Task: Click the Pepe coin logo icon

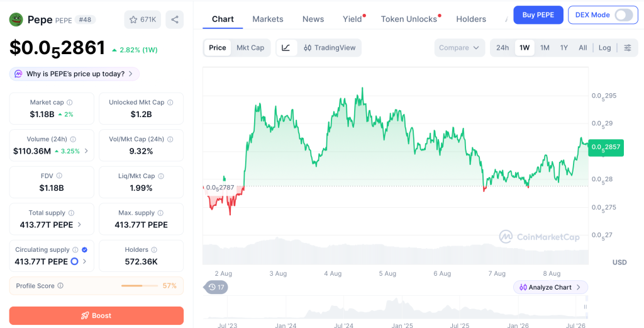Action: pyautogui.click(x=16, y=20)
